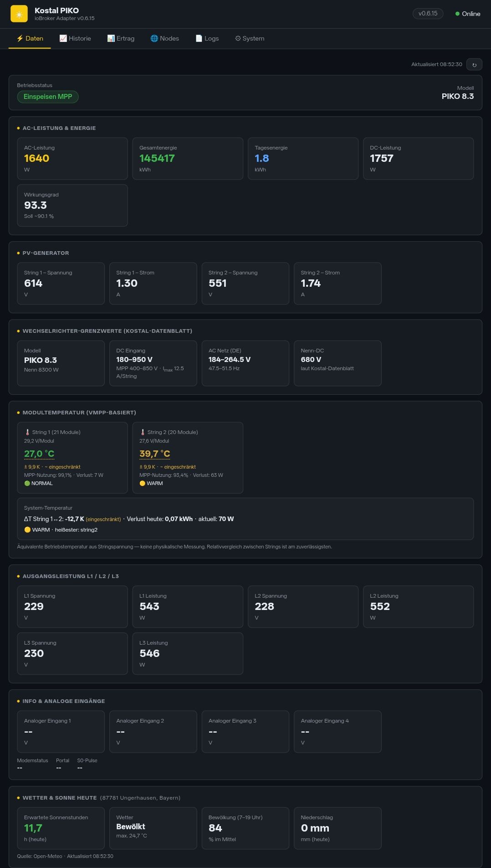Click the yellow sun app logo
491x868 pixels.
click(x=19, y=14)
